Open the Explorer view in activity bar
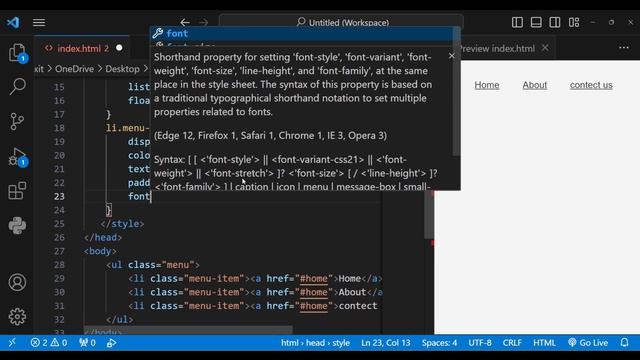The image size is (640, 360). click(x=17, y=53)
